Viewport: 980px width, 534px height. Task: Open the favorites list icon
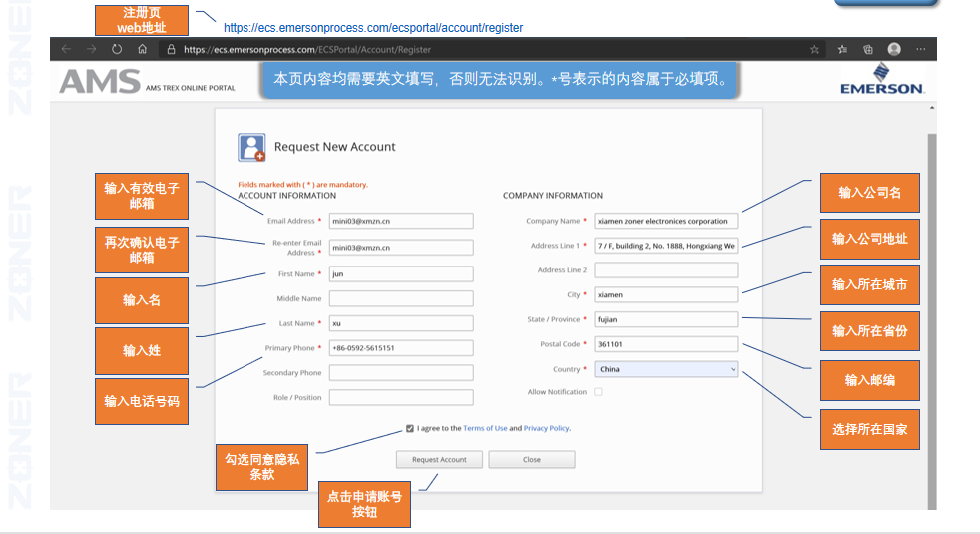[x=842, y=49]
